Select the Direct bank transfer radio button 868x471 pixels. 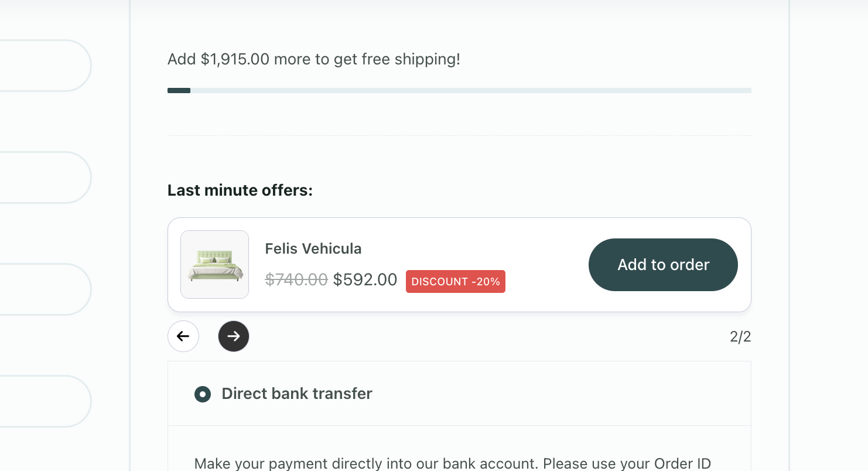pyautogui.click(x=203, y=394)
